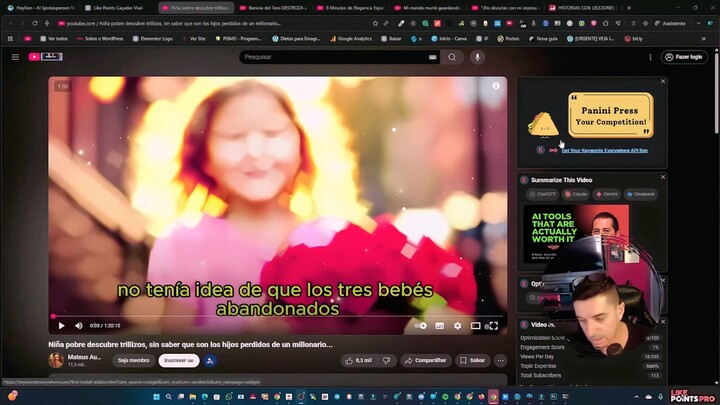720x405 pixels.
Task: Dislike the video with thumbs-down
Action: 387,360
